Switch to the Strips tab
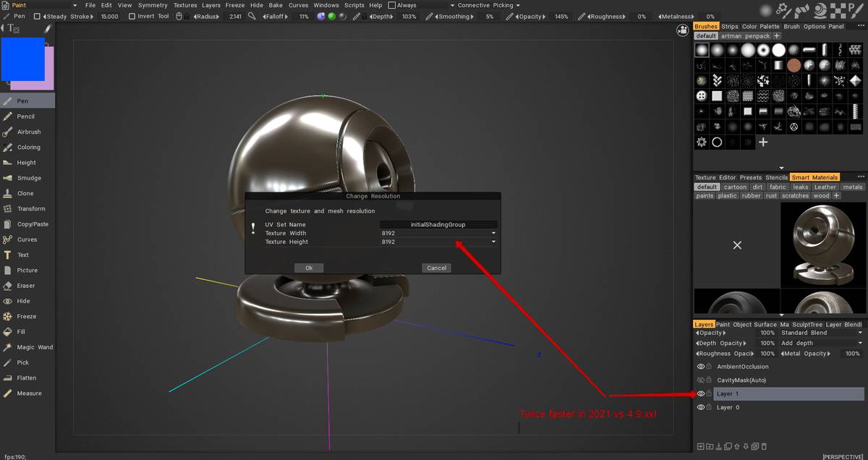868x460 pixels. click(730, 27)
